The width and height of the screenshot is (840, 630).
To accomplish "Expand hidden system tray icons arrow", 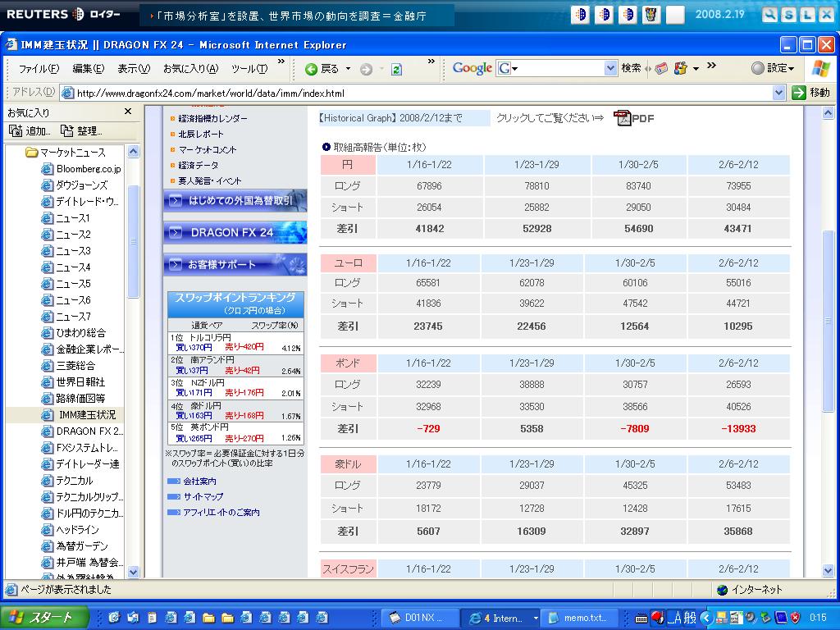I will 706,618.
